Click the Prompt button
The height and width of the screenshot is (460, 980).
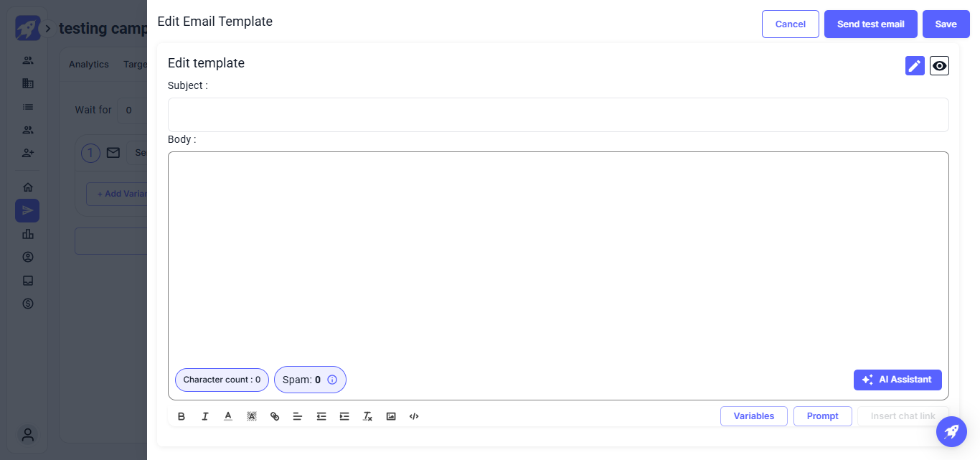point(822,416)
